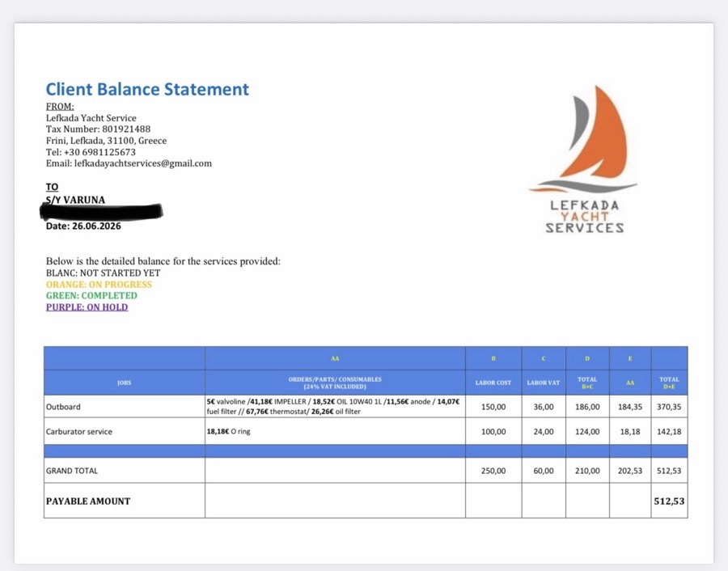
Task: Click the "FROM:" underlined heading
Action: (60, 106)
